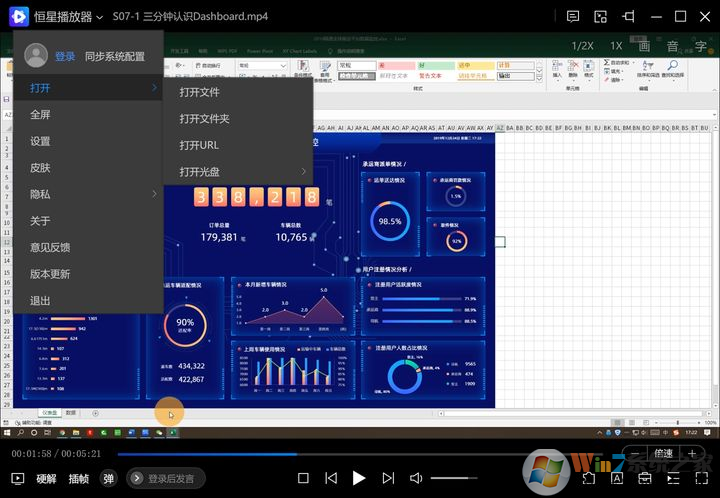720x498 pixels.
Task: Set playback to 1/2X speed
Action: [x=582, y=46]
